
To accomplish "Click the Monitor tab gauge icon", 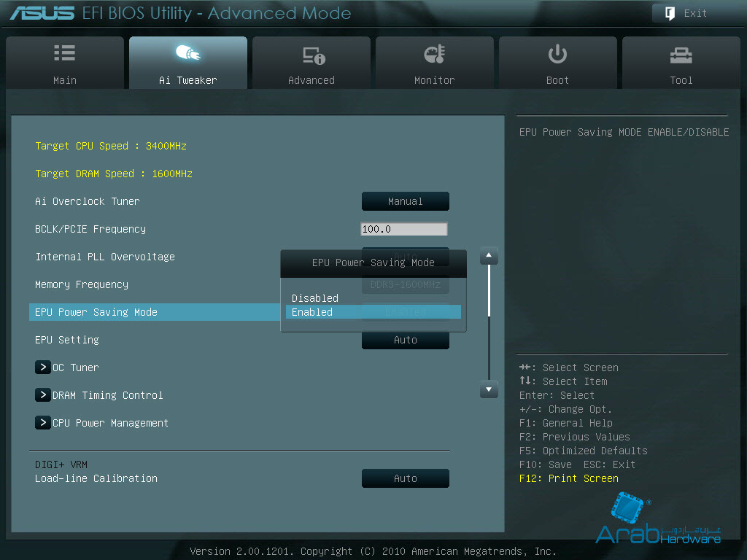I will (x=434, y=54).
